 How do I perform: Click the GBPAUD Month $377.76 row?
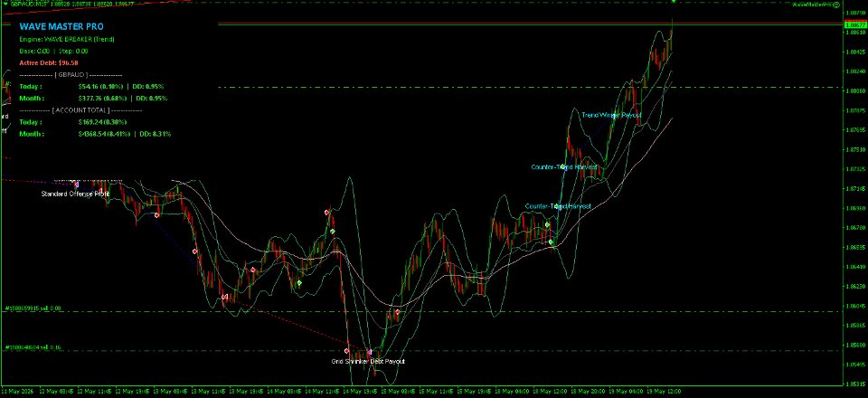(91, 99)
